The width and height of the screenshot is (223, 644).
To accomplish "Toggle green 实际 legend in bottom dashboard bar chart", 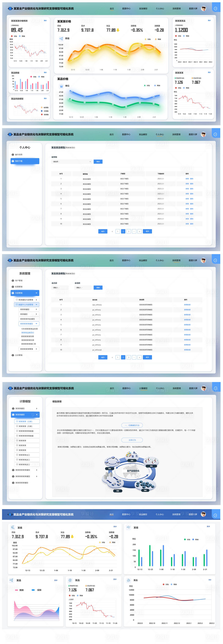I will (187, 539).
